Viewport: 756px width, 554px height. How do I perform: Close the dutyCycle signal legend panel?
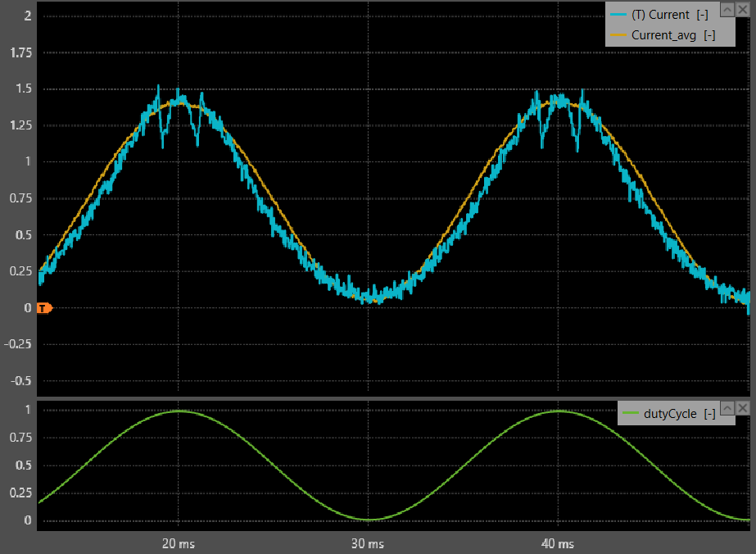point(742,409)
